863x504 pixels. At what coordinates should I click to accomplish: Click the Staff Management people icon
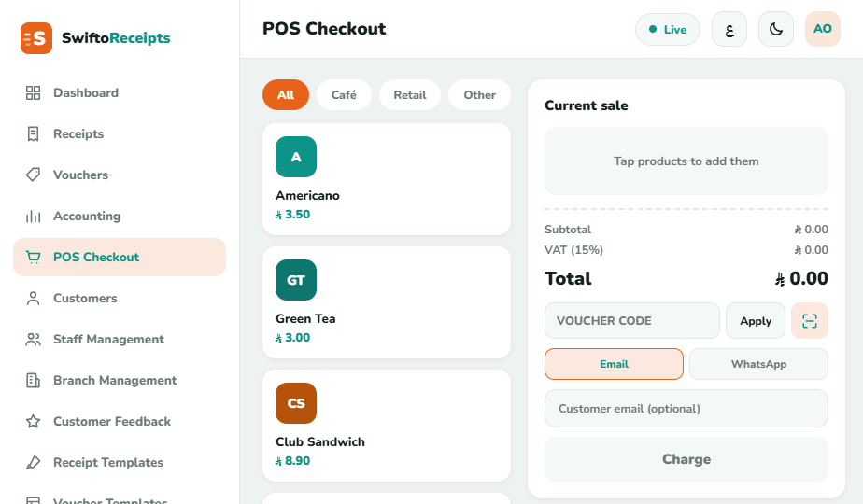pyautogui.click(x=33, y=340)
